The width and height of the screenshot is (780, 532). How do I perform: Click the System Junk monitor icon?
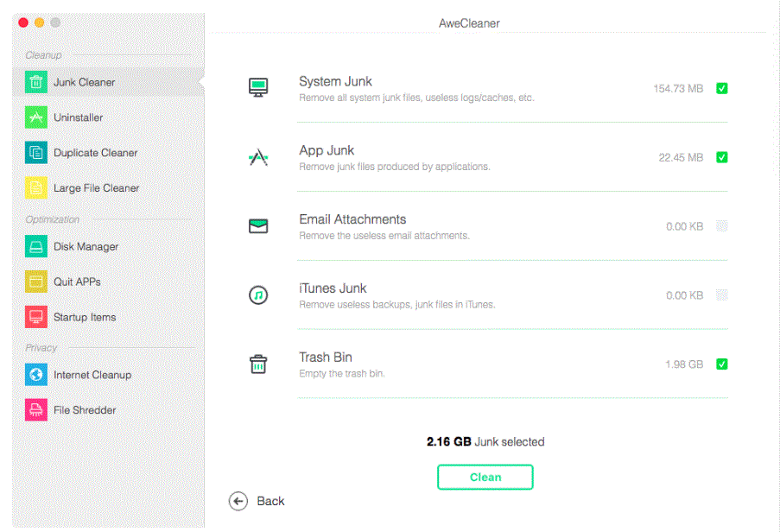pyautogui.click(x=258, y=87)
